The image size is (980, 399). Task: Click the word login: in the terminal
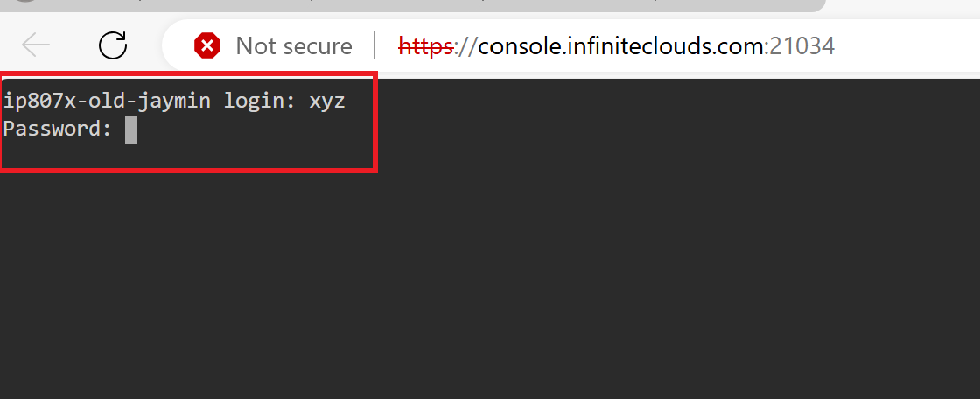(260, 101)
